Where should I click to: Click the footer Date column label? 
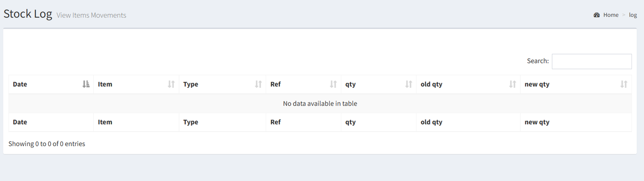[20, 122]
